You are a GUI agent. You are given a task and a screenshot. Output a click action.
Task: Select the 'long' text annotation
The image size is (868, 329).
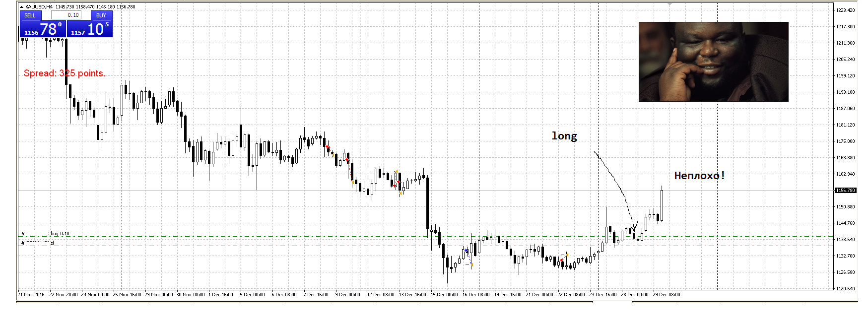click(564, 136)
